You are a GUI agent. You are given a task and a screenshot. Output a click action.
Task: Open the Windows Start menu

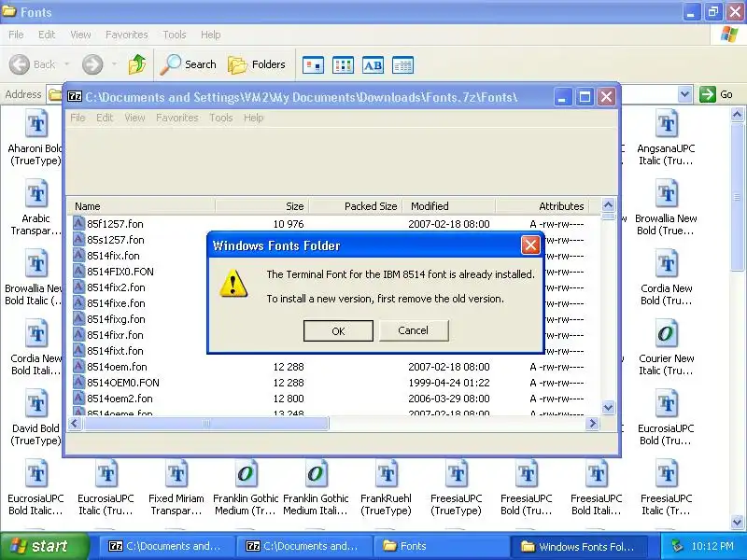[44, 546]
